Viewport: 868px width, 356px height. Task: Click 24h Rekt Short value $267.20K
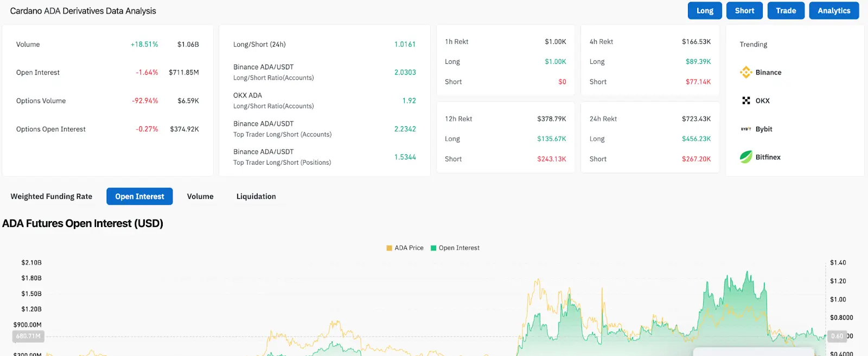(x=697, y=159)
